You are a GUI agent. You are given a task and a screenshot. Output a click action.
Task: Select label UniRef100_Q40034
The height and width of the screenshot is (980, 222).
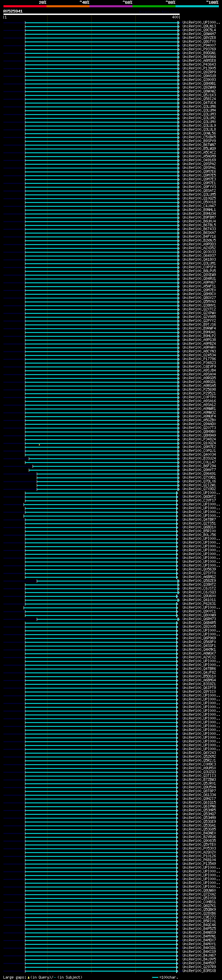[x=199, y=454]
